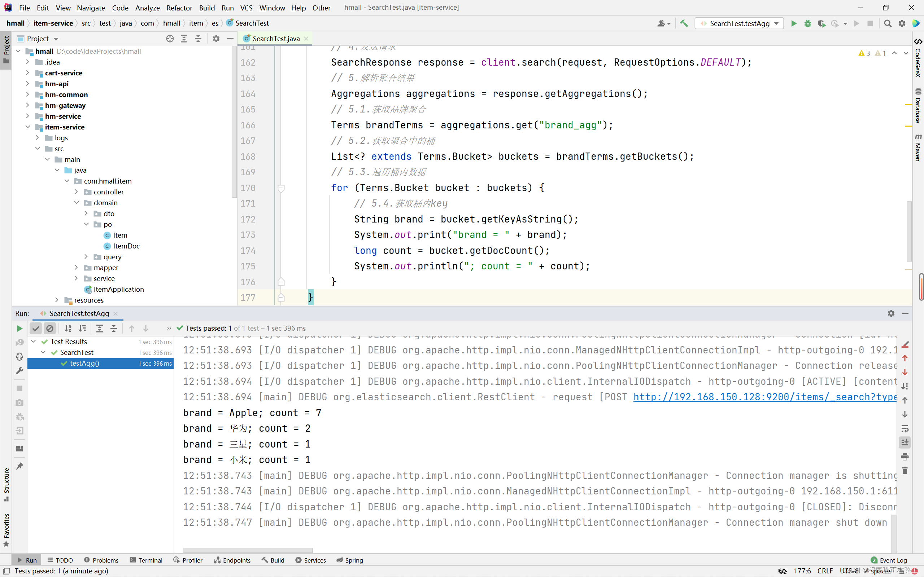Click the Debug bug icon

click(807, 24)
